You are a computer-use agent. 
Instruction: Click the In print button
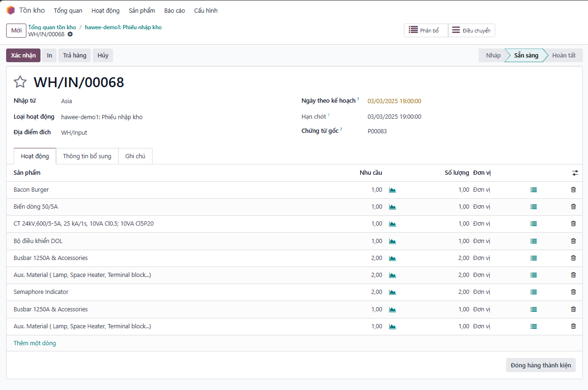tap(49, 56)
